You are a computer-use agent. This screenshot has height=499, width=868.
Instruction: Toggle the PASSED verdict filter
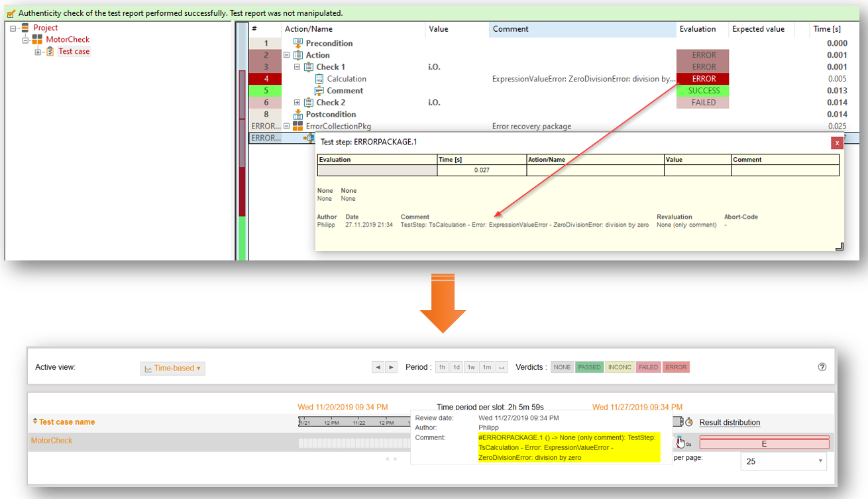point(589,367)
